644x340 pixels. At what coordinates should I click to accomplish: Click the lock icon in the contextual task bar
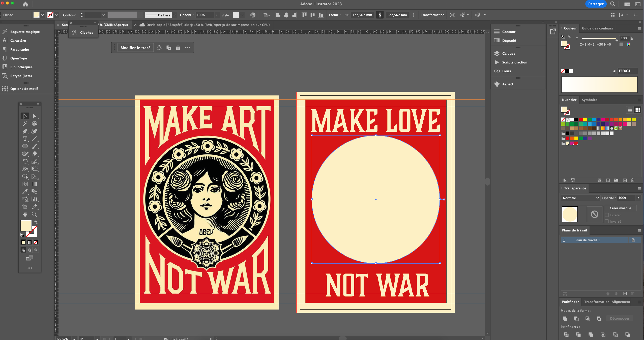tap(178, 48)
